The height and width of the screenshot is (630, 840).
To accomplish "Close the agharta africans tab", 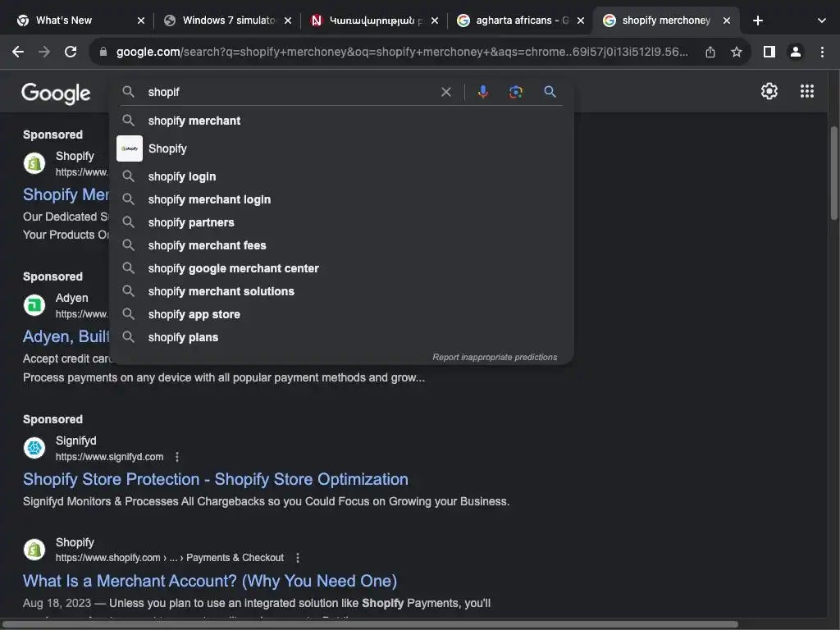I will pos(581,21).
